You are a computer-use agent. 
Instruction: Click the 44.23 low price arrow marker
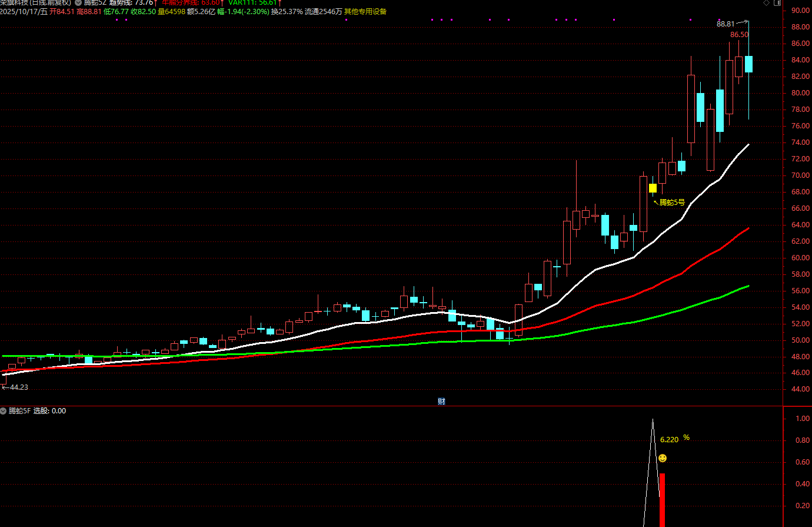15,387
